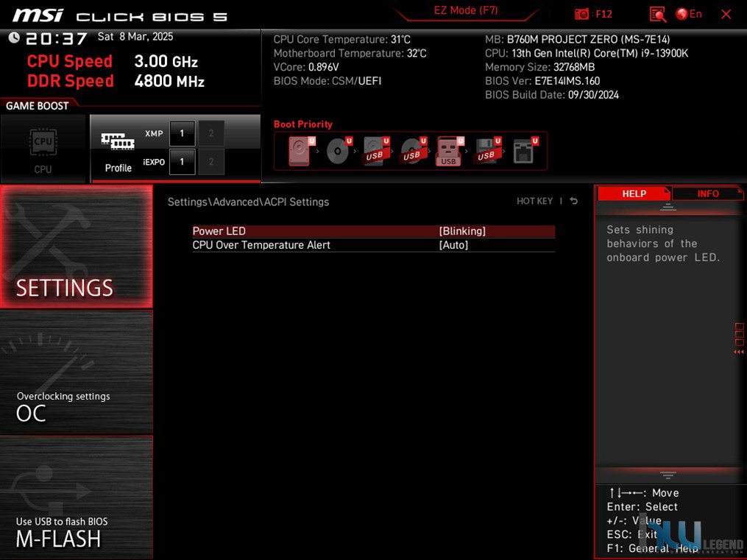Open M-FLASH to flash BIOS
The height and width of the screenshot is (560, 747).
point(77,497)
